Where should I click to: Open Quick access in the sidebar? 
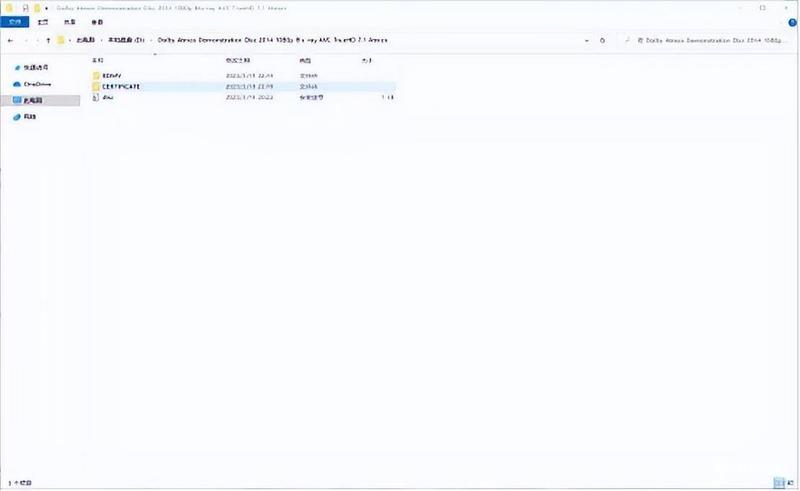[x=32, y=67]
